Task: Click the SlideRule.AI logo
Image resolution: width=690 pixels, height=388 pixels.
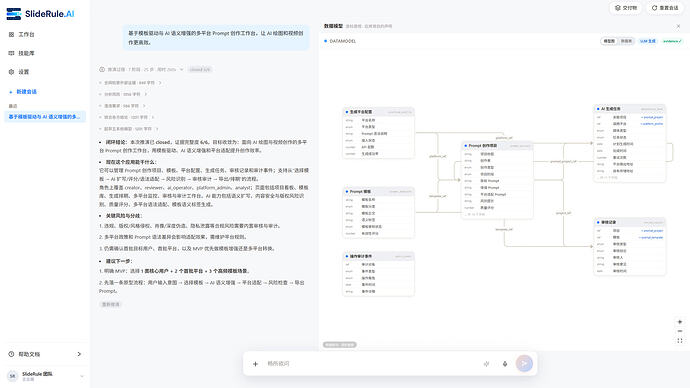Action: [40, 14]
